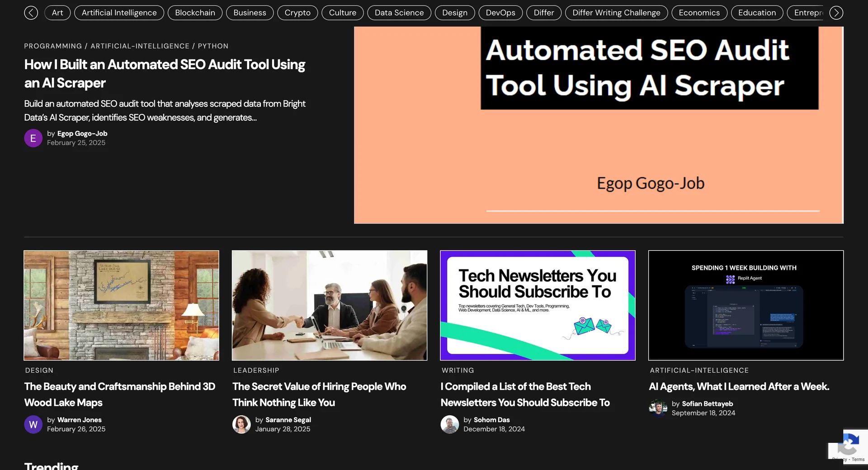Click the featured SEO Audit Tool banner image
Image resolution: width=868 pixels, height=470 pixels.
(598, 124)
